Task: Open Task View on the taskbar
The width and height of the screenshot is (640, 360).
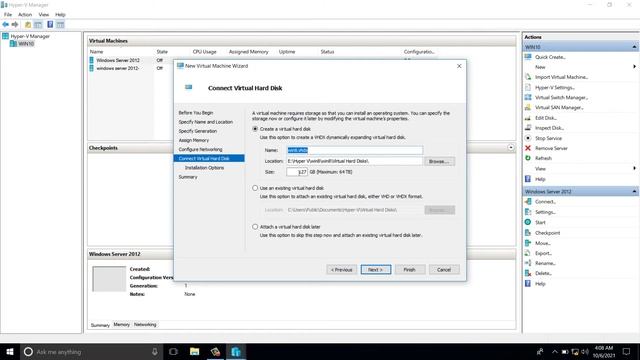Action: point(173,351)
